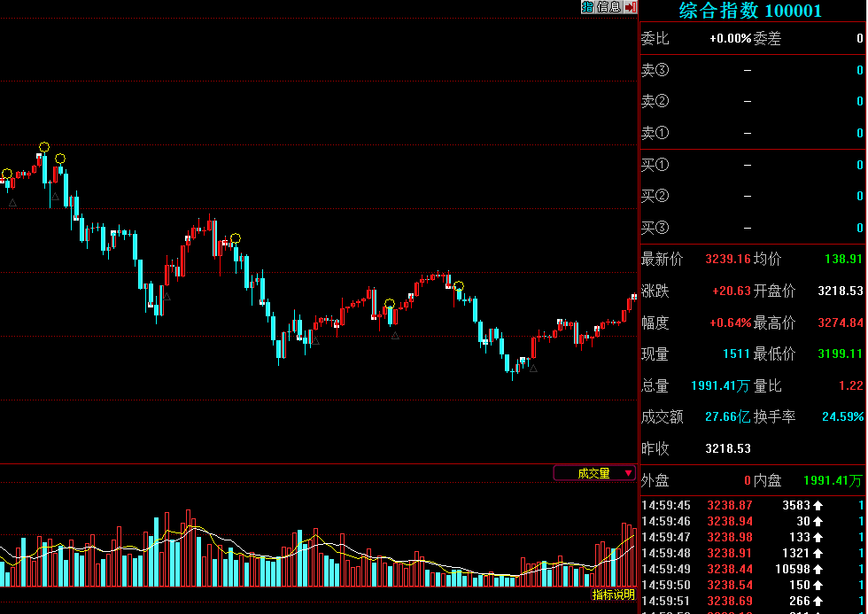Click the gray triangle marker under the lowest trough
Image resolution: width=868 pixels, height=614 pixels.
pyautogui.click(x=533, y=368)
